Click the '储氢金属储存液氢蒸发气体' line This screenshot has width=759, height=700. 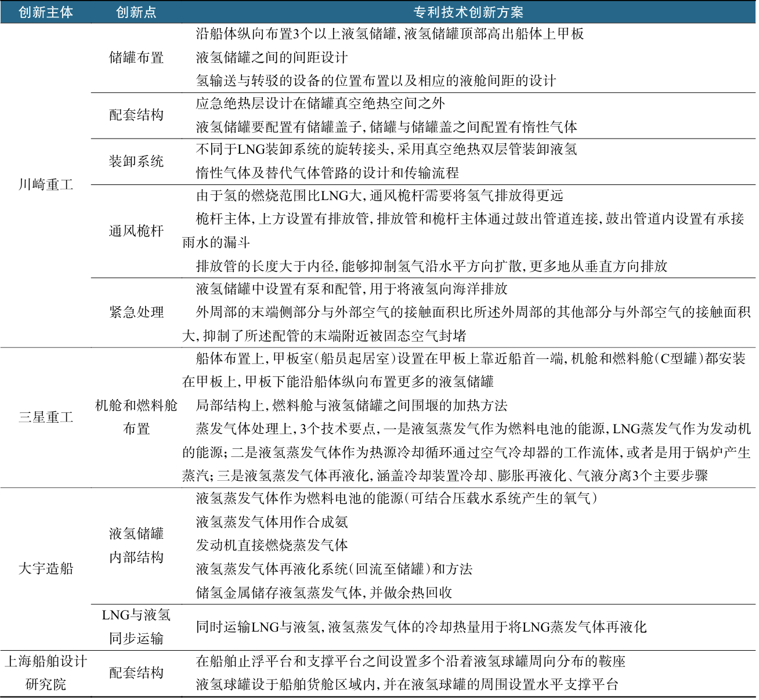pos(324,592)
